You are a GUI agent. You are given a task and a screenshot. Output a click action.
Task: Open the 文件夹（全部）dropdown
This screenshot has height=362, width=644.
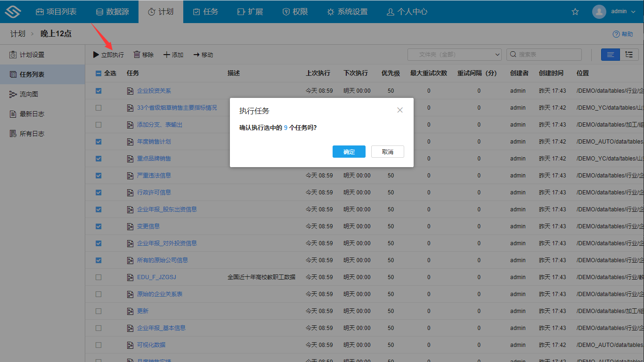pyautogui.click(x=454, y=54)
